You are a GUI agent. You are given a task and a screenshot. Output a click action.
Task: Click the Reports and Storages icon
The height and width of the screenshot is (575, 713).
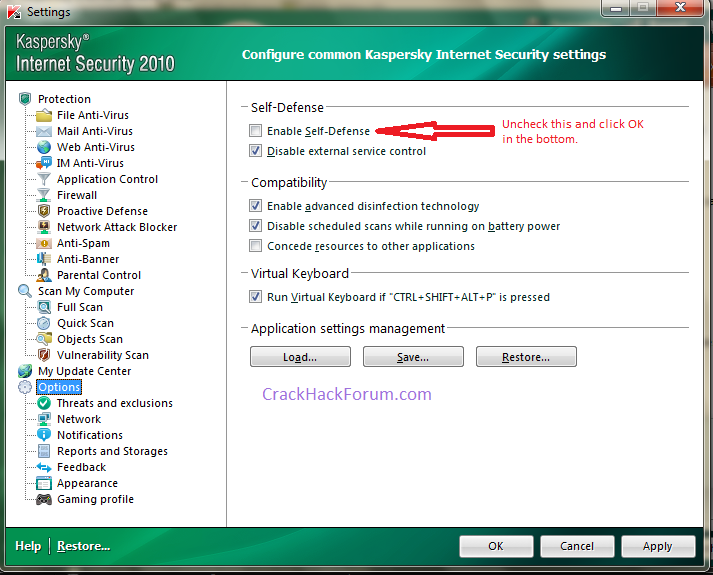(x=44, y=451)
